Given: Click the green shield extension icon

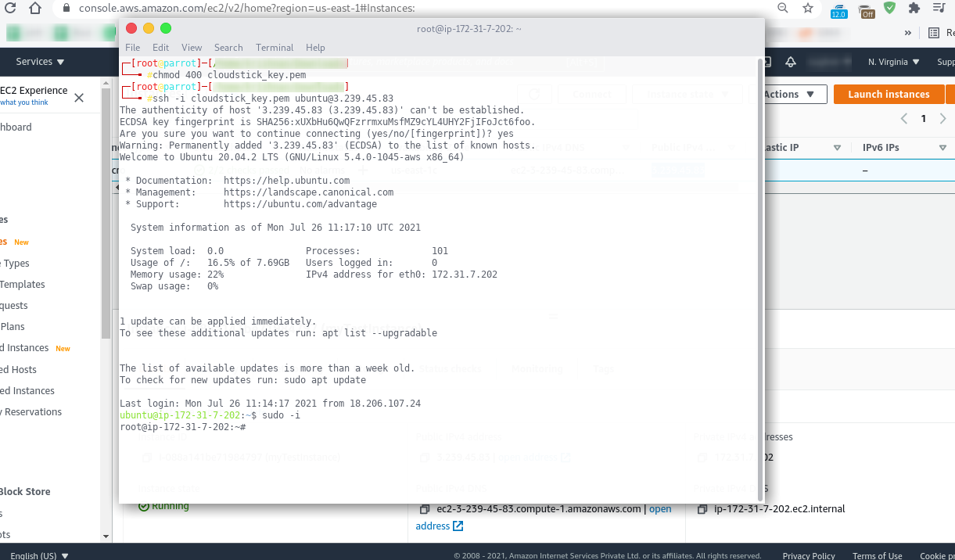Looking at the screenshot, I should (889, 9).
